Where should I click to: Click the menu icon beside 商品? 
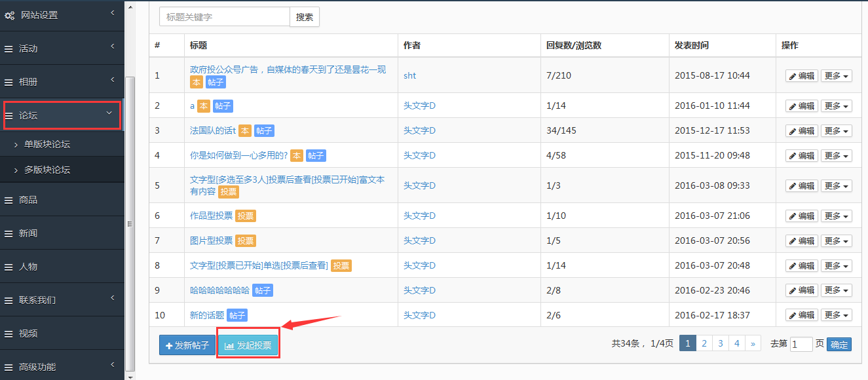point(9,200)
